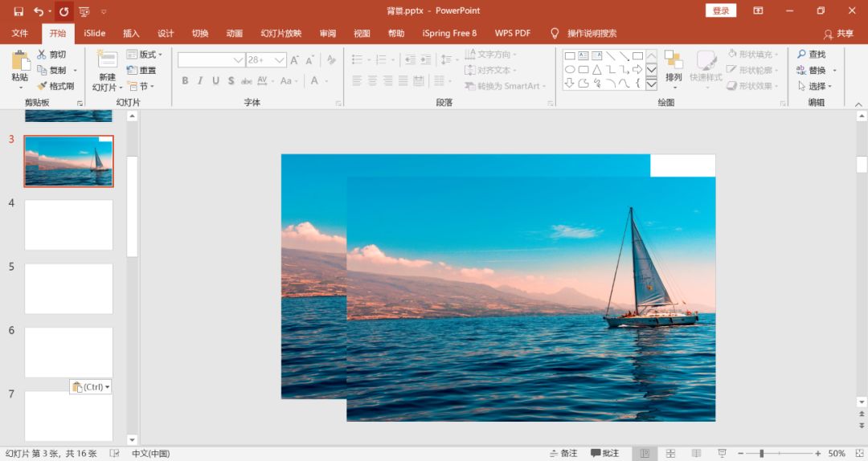Screen dimensions: 868x461
Task: Select the Format Painter (格式刷) tool
Action: (42, 86)
